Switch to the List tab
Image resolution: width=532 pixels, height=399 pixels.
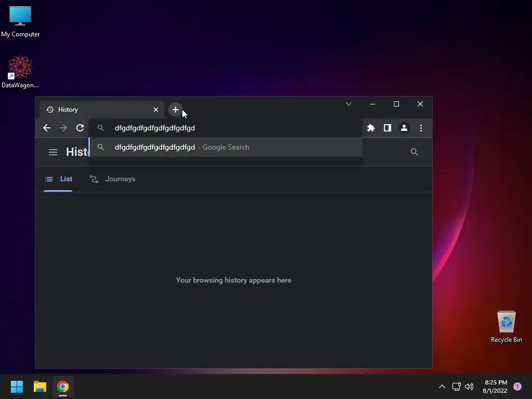tap(58, 179)
